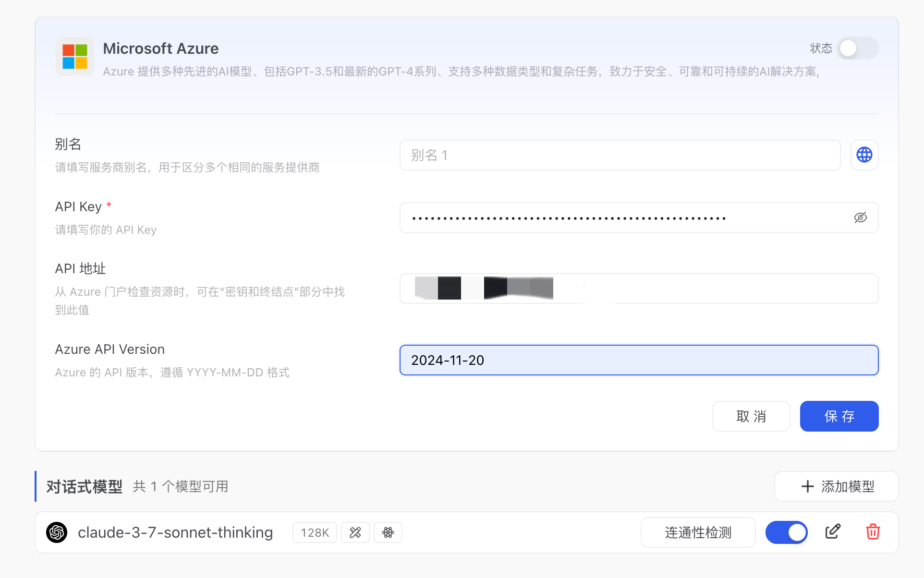924x578 pixels.
Task: Click the Azure API Version label
Action: pos(110,349)
